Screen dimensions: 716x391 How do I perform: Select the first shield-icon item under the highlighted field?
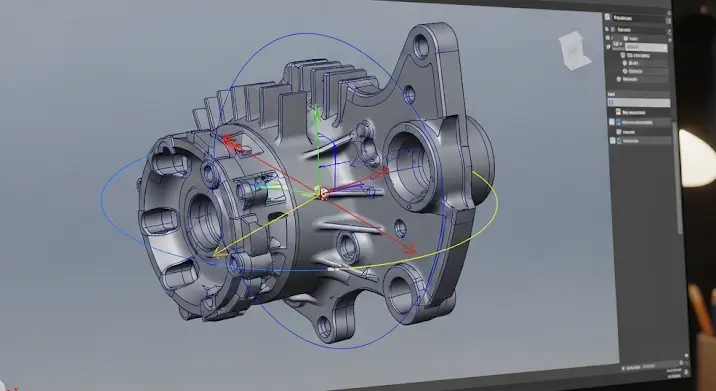coord(636,55)
